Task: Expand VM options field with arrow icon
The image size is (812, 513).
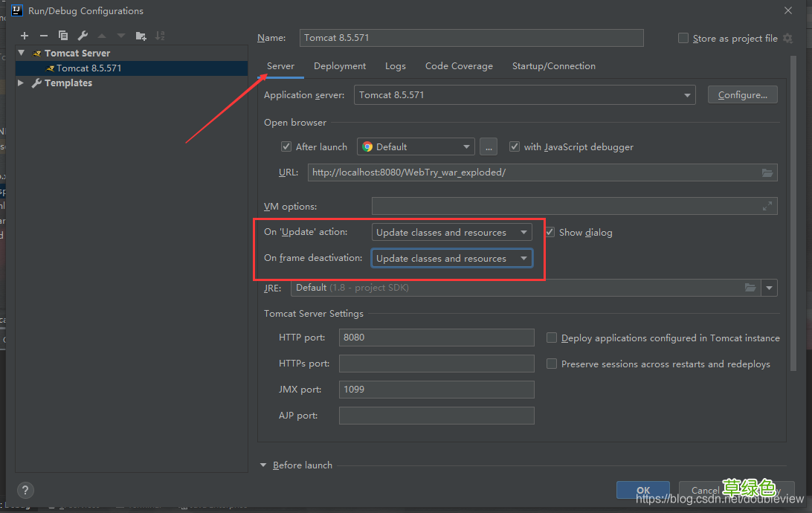Action: 767,206
